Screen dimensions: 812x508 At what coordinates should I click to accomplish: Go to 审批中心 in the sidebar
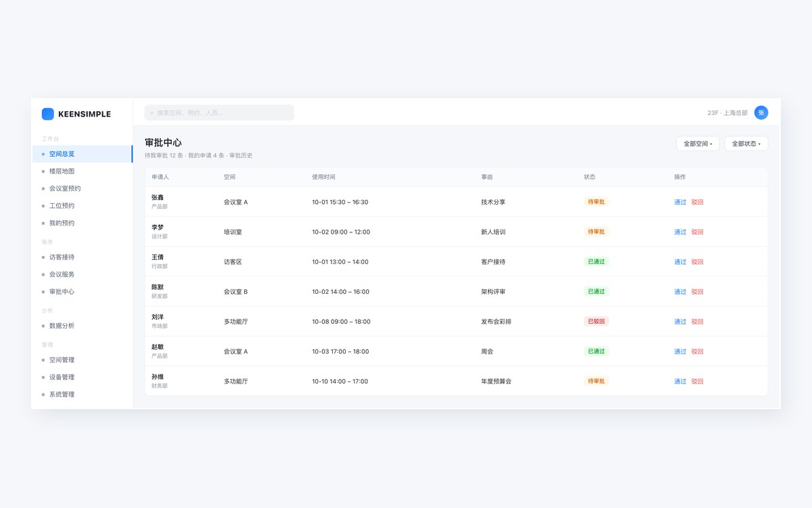[x=82, y=292]
